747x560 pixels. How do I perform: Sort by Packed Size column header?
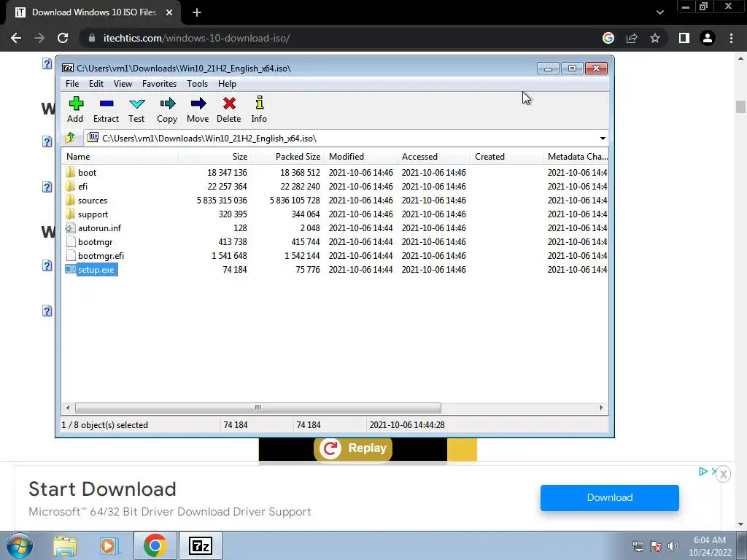point(287,157)
